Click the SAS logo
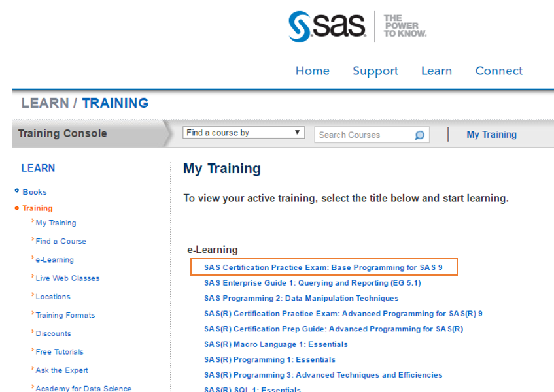Viewport: 554px width, 392px height. (x=327, y=27)
